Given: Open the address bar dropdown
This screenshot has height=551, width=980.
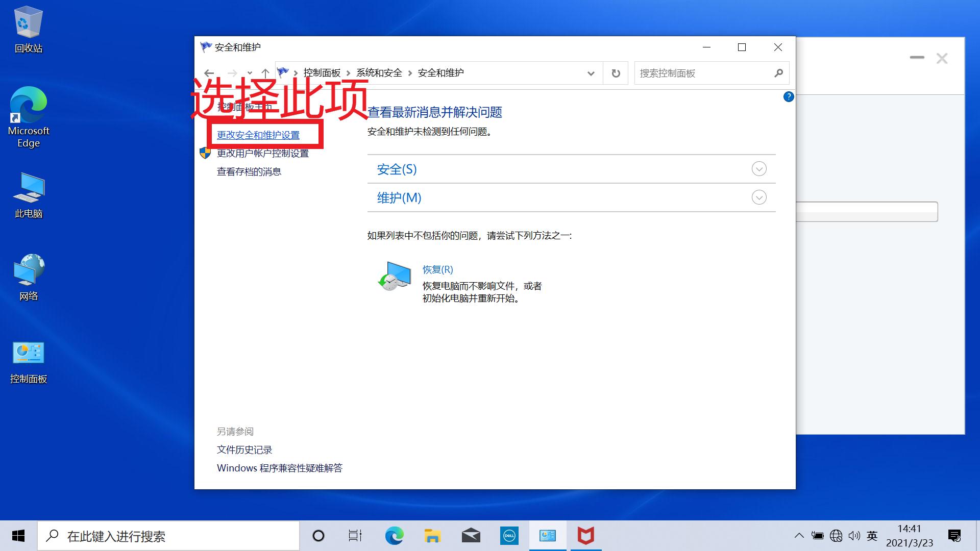Looking at the screenshot, I should [591, 73].
